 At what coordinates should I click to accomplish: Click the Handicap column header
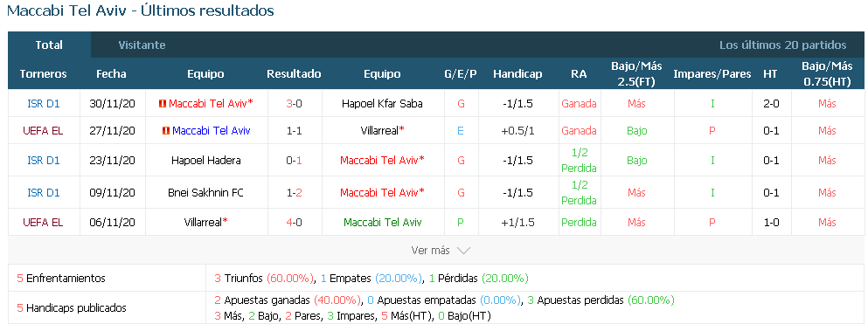click(x=517, y=73)
